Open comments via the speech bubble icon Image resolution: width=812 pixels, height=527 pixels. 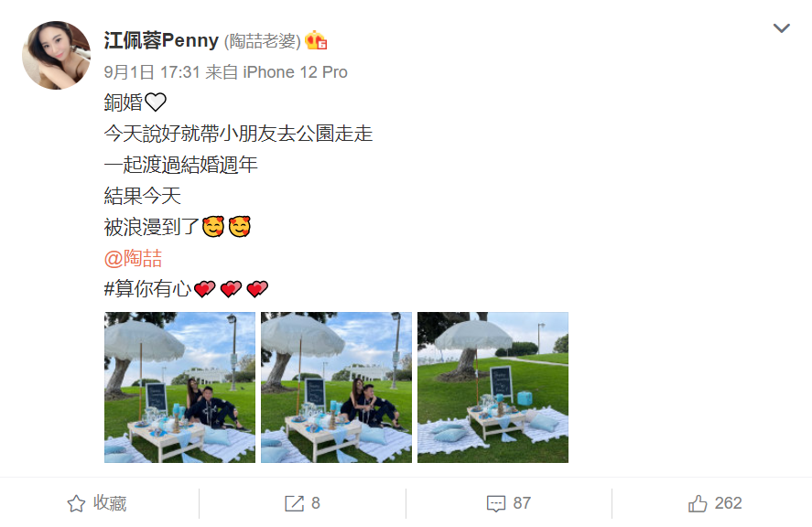point(495,504)
